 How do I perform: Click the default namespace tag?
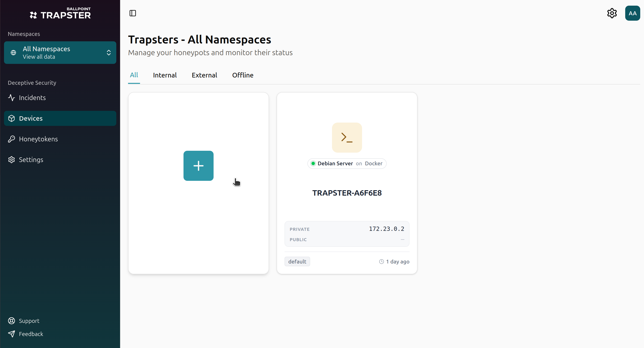click(297, 261)
